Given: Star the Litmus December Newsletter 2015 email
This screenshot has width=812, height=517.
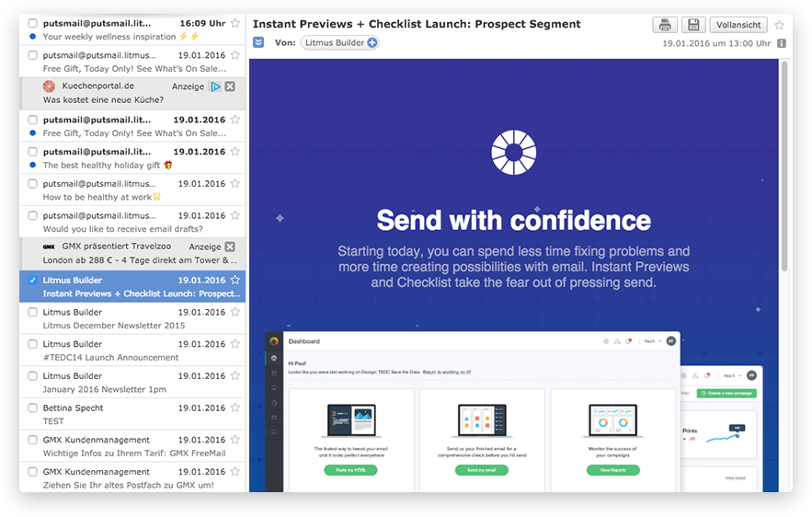Looking at the screenshot, I should pyautogui.click(x=235, y=312).
